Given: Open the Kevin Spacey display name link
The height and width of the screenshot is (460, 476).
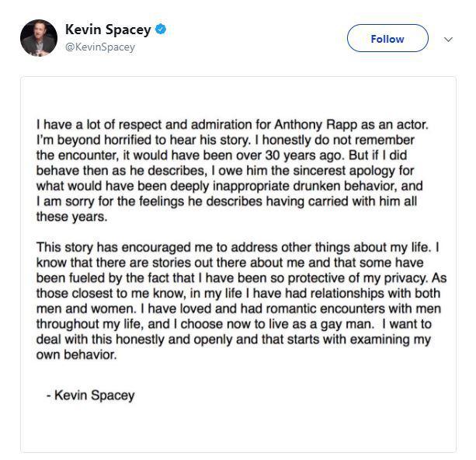Looking at the screenshot, I should click(x=109, y=30).
